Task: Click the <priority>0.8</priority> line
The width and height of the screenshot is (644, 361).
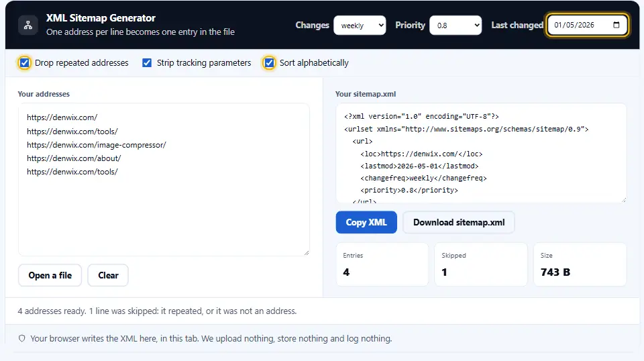Action: [x=409, y=190]
